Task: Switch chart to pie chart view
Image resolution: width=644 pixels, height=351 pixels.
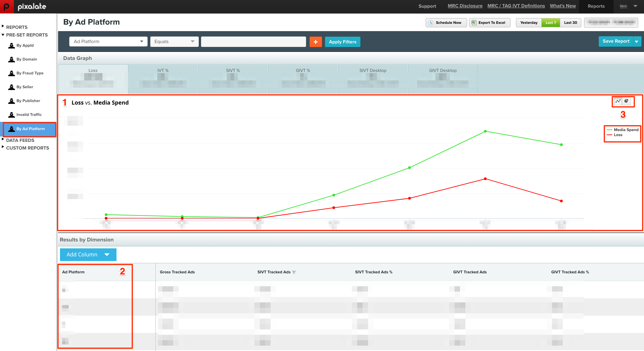Action: (626, 101)
